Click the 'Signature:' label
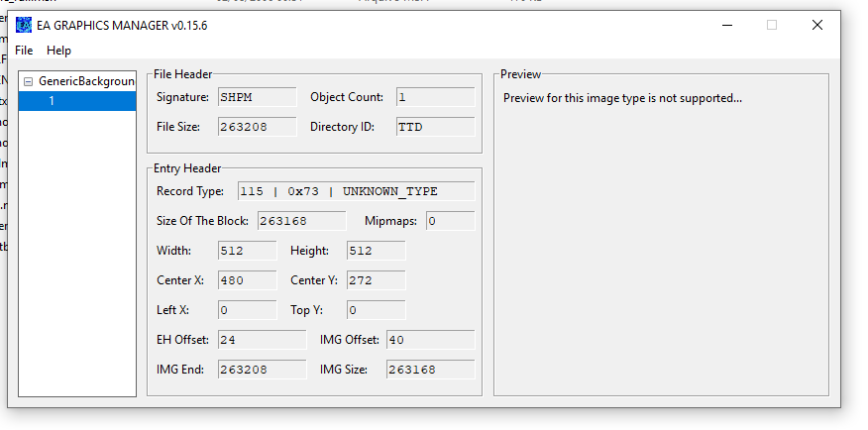Viewport: 868px width, 430px height. (182, 97)
